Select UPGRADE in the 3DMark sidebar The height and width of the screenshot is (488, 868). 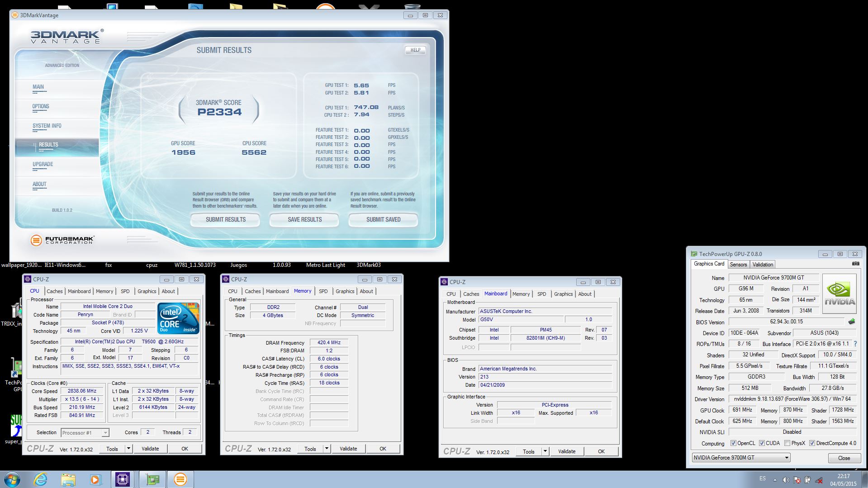pos(43,165)
